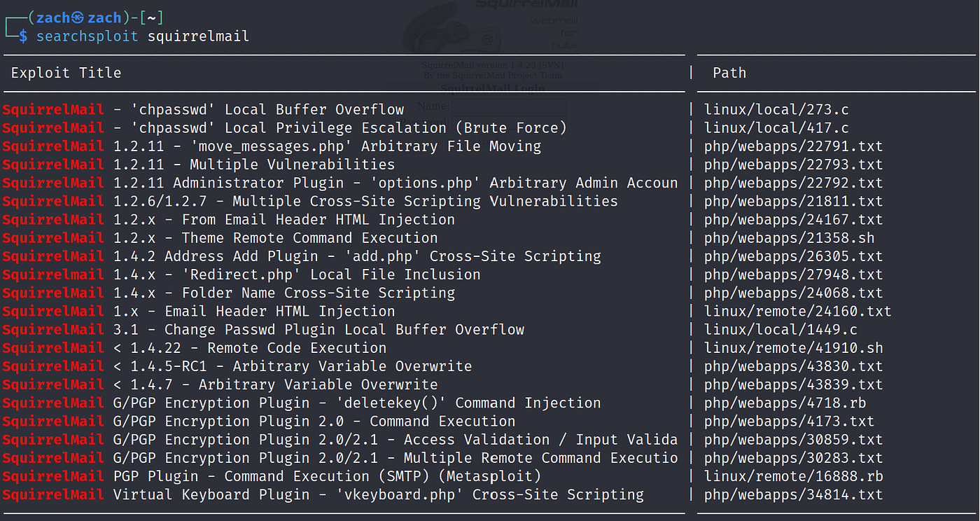Viewport: 980px width, 521px height.
Task: Select the path php/webapps/21358.sh
Action: tap(789, 238)
